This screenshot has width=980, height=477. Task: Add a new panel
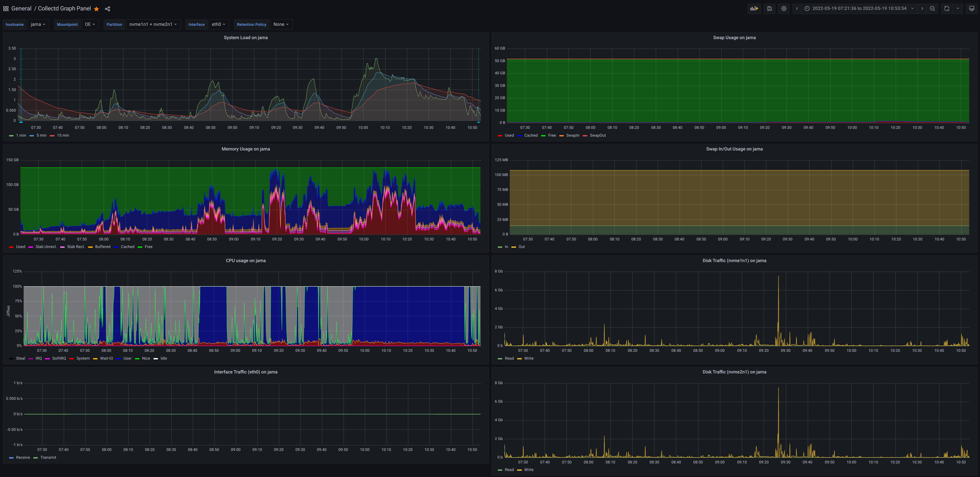(754, 8)
